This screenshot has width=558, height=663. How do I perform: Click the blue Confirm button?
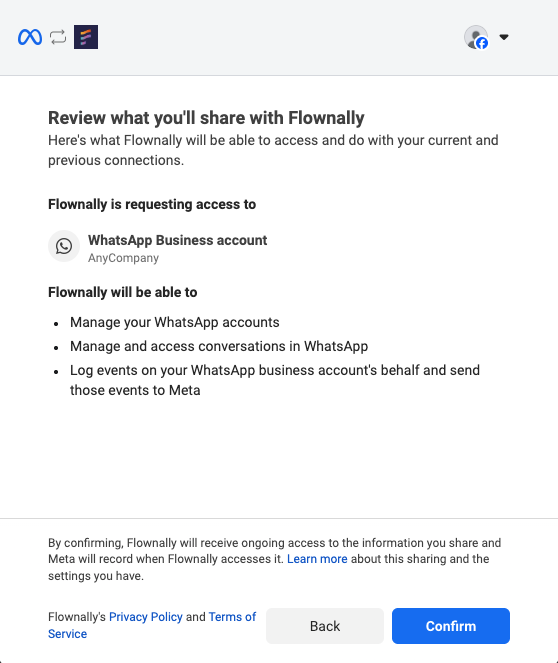coord(451,626)
